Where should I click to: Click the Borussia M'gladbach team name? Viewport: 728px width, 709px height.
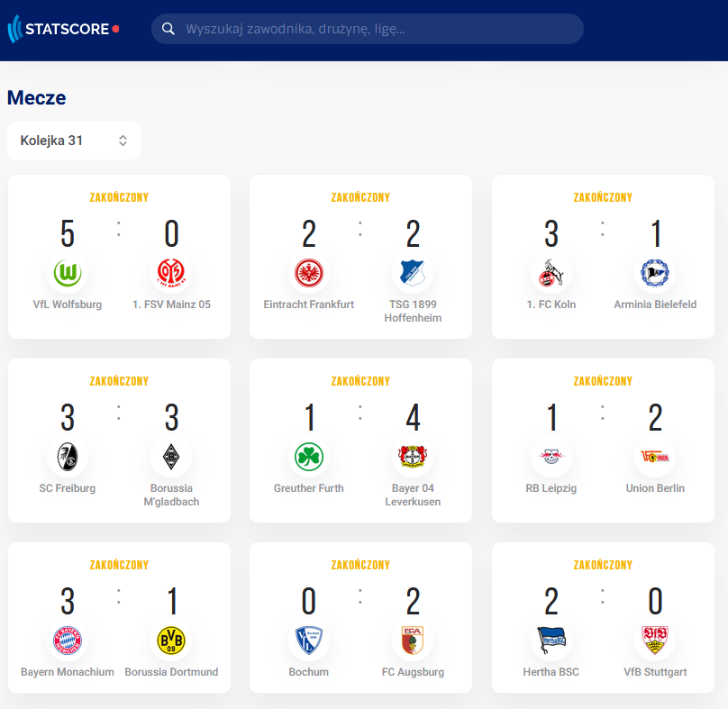171,495
